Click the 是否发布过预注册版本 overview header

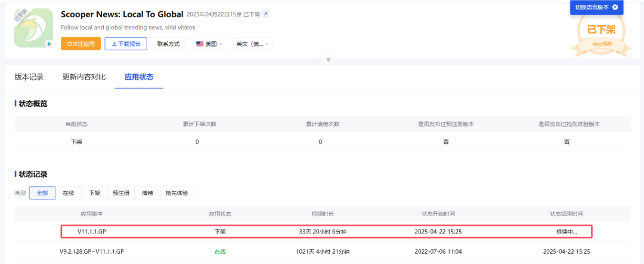pos(446,124)
